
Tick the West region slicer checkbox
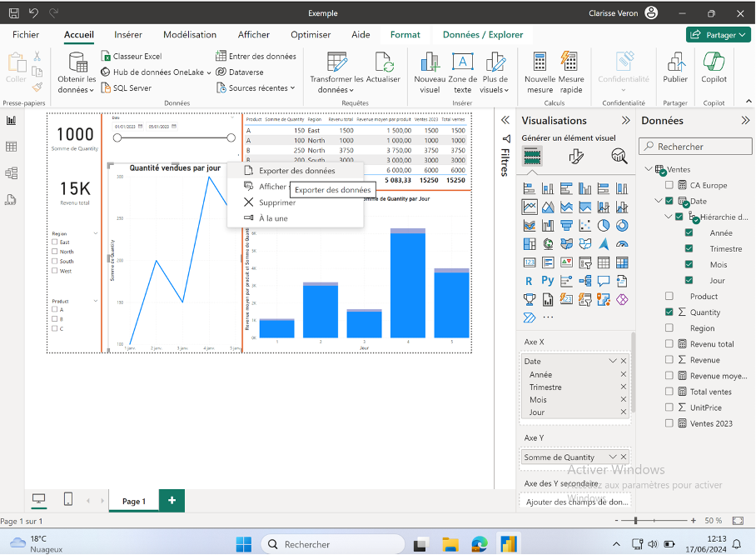point(54,271)
